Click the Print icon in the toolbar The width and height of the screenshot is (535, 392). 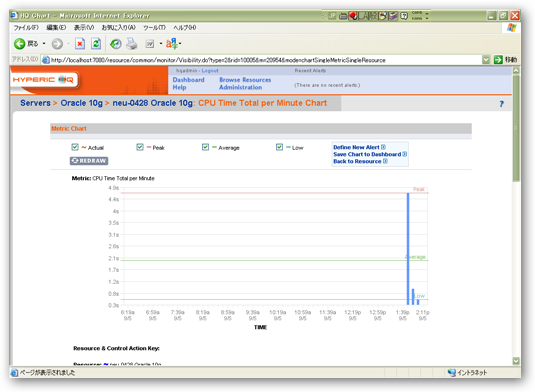pos(132,44)
